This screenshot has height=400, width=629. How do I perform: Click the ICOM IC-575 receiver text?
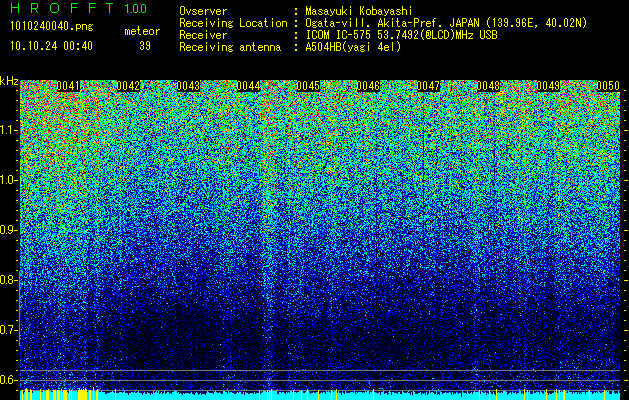click(x=401, y=35)
